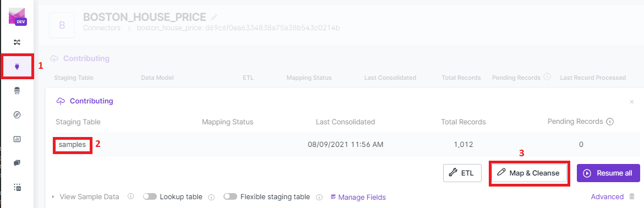644x208 pixels.
Task: Open the chat messages icon in sidebar
Action: (17, 163)
